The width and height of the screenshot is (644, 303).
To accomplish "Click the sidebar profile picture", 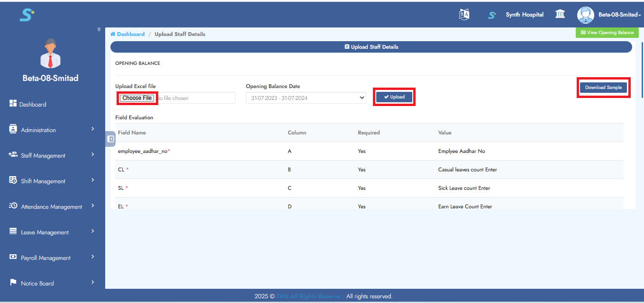I will pyautogui.click(x=51, y=53).
